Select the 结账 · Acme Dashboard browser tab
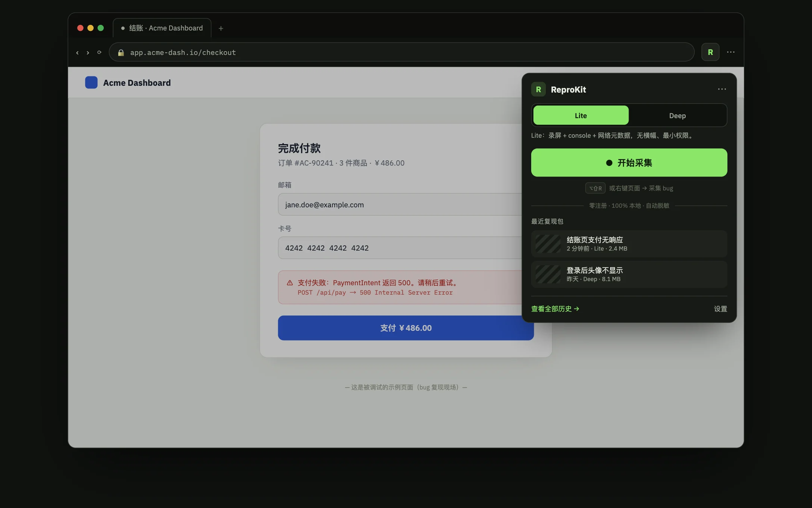 [162, 28]
